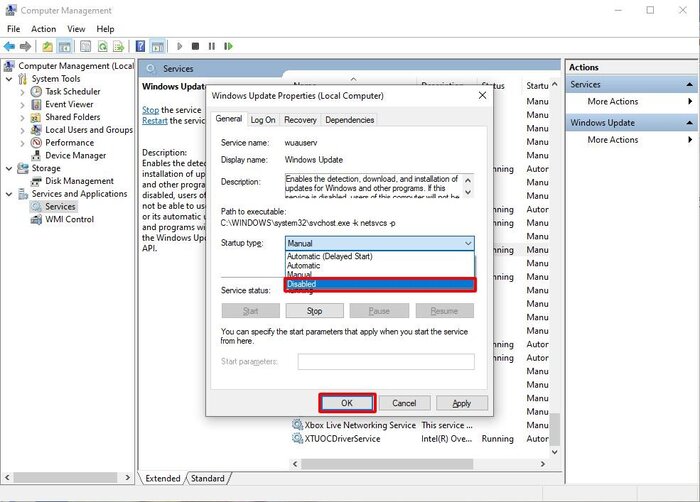Viewport: 700px width, 502px height.
Task: Open Disk Management from the tree
Action: [x=79, y=181]
